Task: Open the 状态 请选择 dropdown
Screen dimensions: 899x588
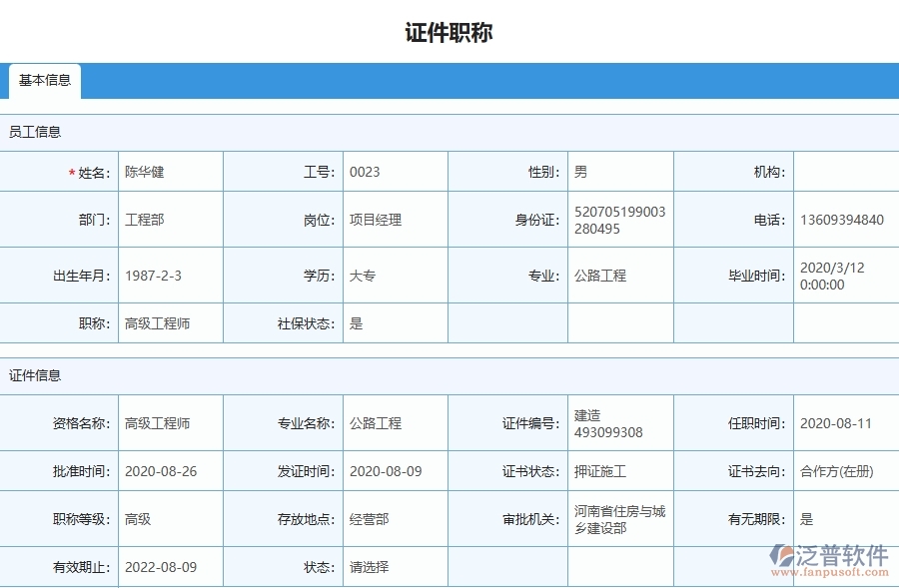Action: coord(368,566)
